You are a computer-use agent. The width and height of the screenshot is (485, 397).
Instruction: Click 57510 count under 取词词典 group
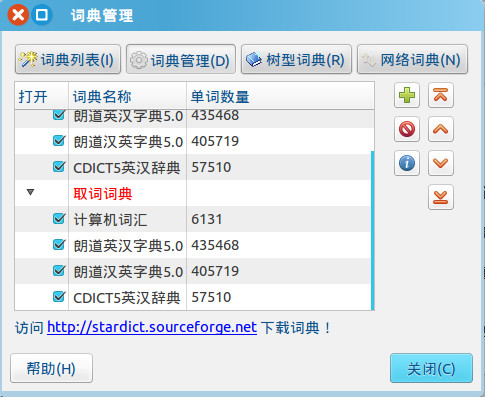(211, 297)
